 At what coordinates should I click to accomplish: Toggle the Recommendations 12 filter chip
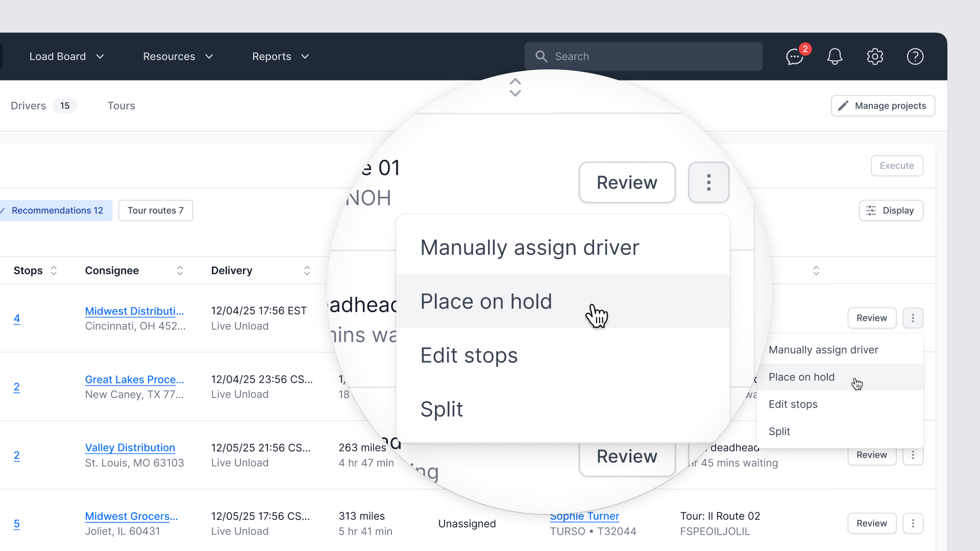[x=56, y=211]
